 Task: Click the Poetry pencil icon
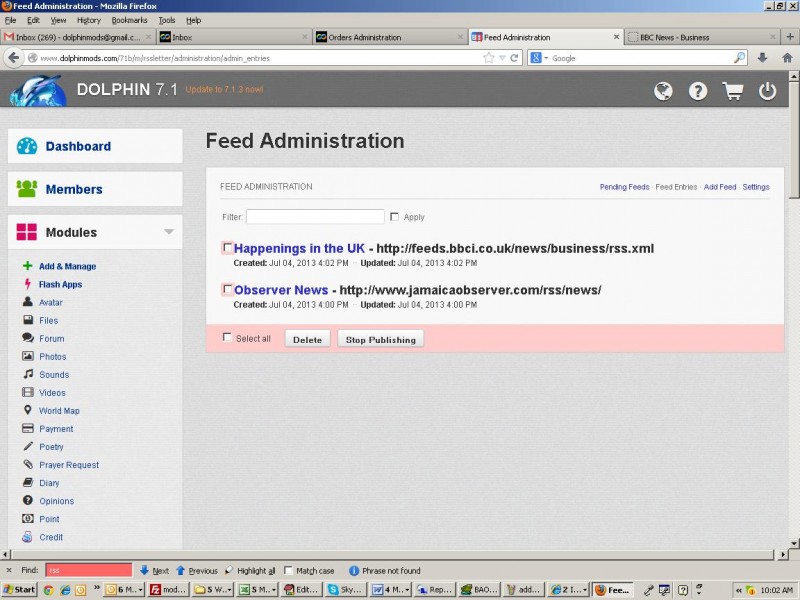point(28,446)
